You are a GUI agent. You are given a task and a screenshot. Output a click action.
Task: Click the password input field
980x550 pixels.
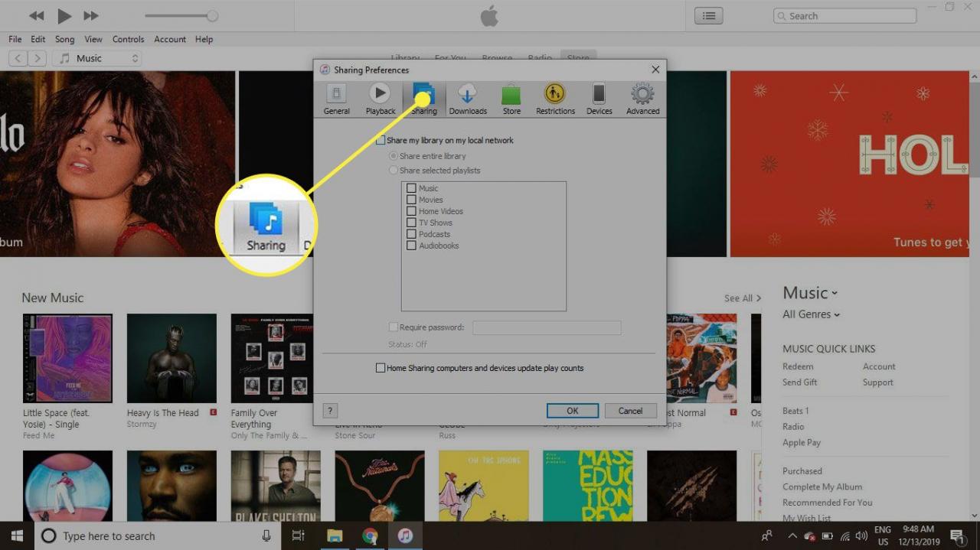click(x=547, y=327)
